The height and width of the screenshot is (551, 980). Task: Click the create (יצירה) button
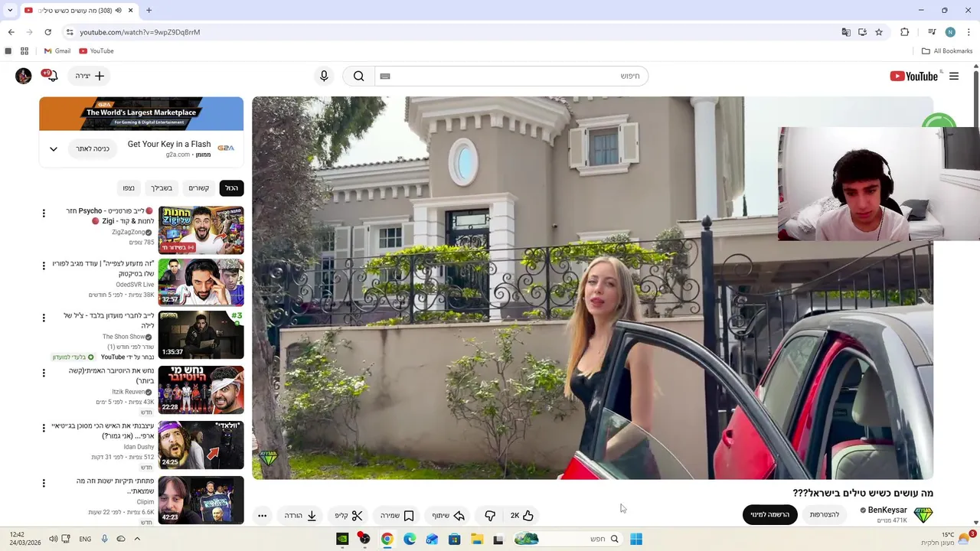pos(90,76)
